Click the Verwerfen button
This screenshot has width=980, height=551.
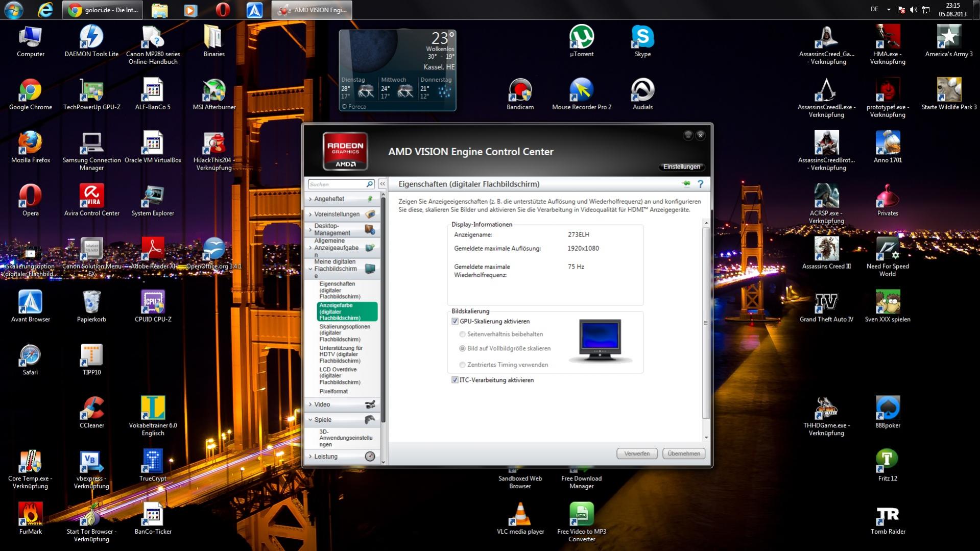637,453
